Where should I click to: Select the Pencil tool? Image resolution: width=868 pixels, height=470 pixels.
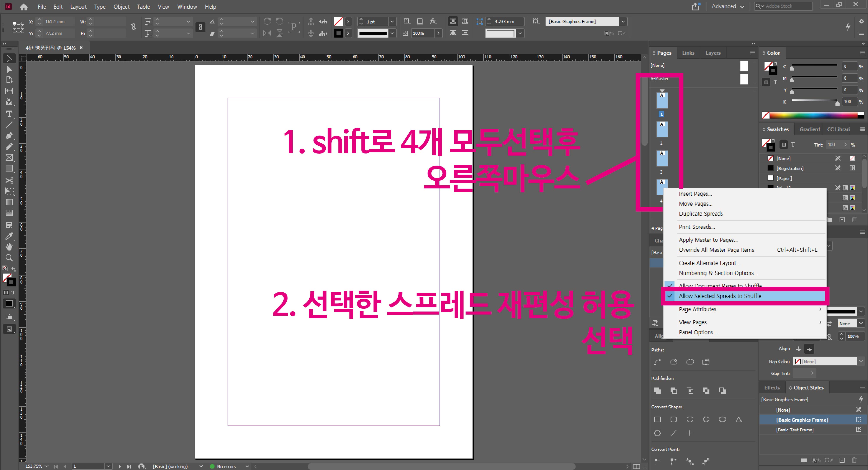[x=9, y=147]
